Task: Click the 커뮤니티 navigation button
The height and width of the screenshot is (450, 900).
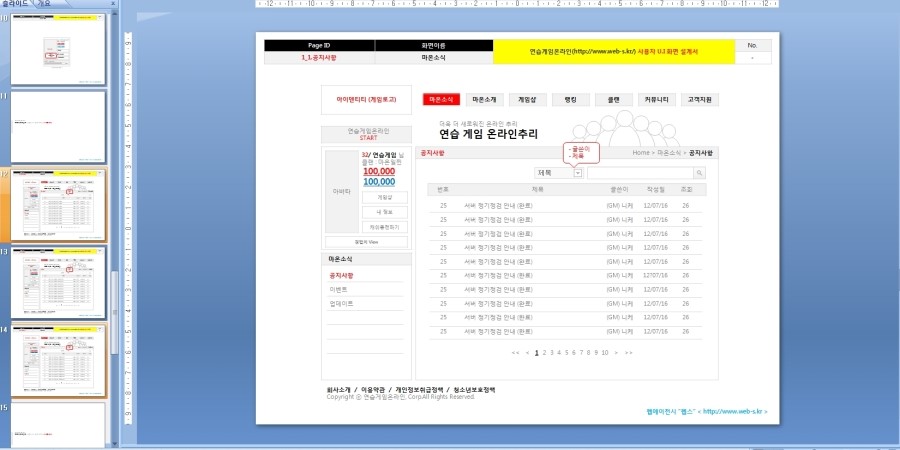Action: [x=657, y=100]
